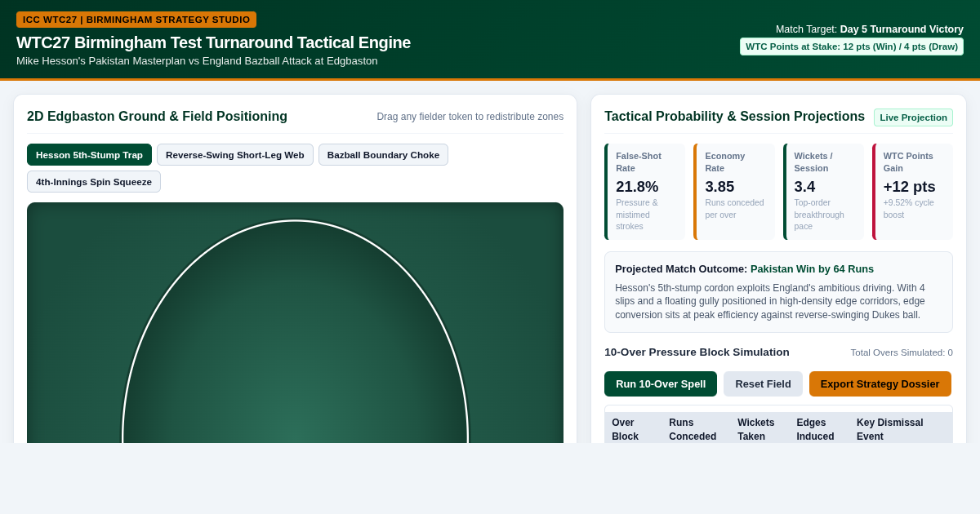Export the Strategy Dossier

point(880,384)
